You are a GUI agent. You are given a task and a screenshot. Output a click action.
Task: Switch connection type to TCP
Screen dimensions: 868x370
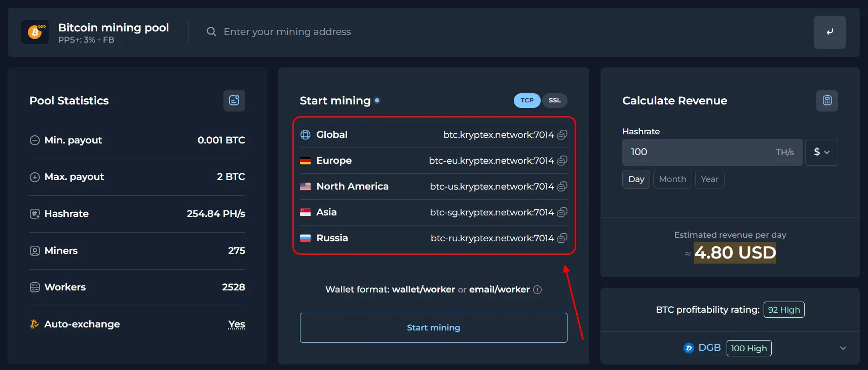coord(527,100)
